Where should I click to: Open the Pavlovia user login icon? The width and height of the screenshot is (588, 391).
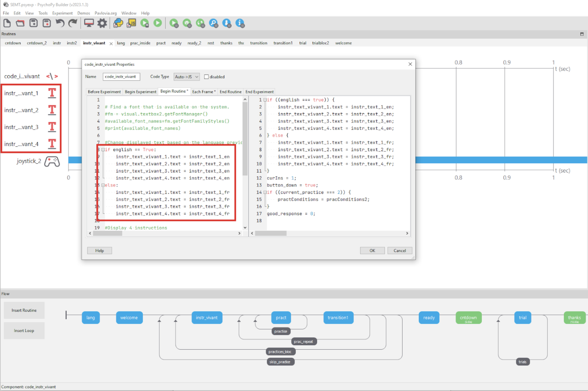pyautogui.click(x=227, y=23)
